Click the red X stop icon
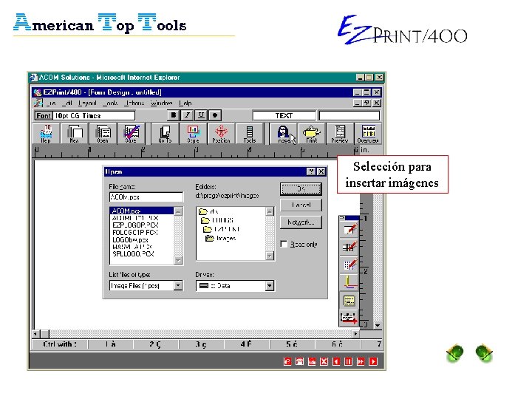532x399 pixels. 324,361
